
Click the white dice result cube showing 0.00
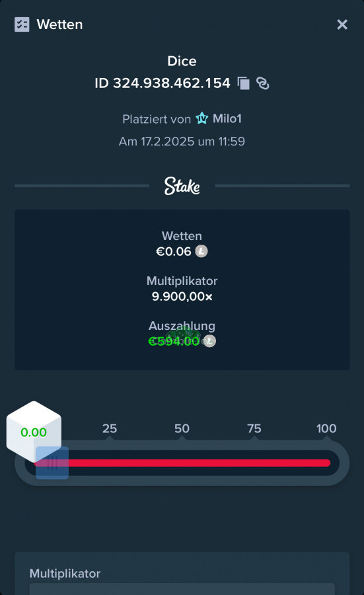coord(34,431)
